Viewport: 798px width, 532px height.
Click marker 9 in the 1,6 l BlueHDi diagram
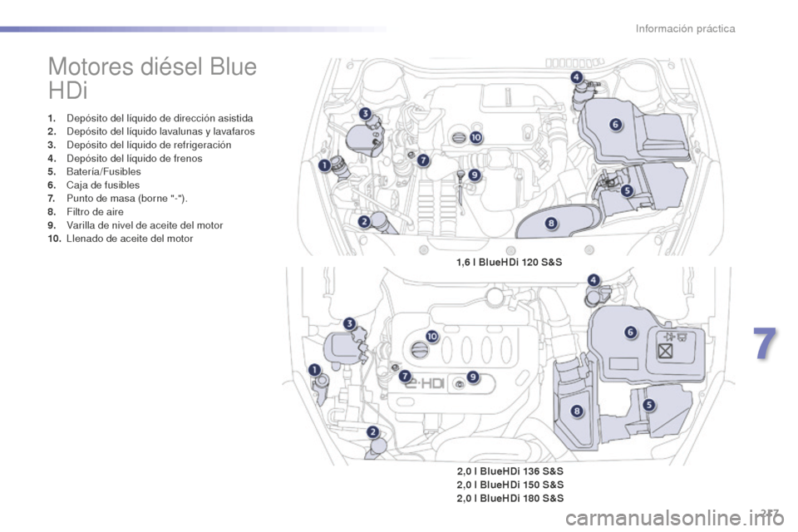point(474,175)
